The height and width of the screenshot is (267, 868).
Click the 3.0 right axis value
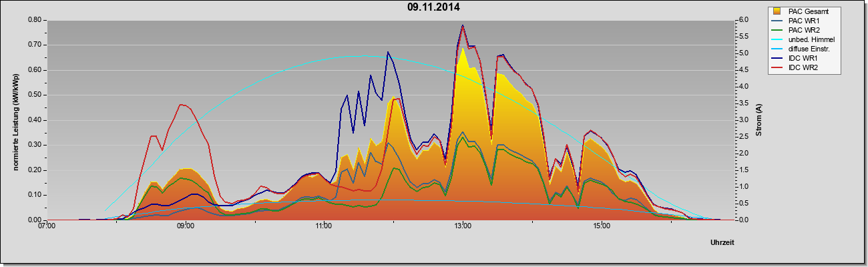pyautogui.click(x=741, y=120)
